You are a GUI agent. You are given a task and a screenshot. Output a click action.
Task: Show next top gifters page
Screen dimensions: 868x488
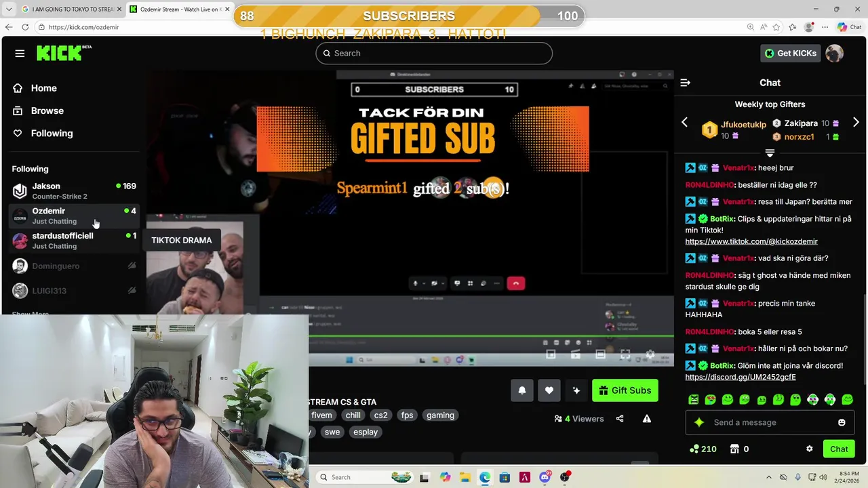pos(856,122)
